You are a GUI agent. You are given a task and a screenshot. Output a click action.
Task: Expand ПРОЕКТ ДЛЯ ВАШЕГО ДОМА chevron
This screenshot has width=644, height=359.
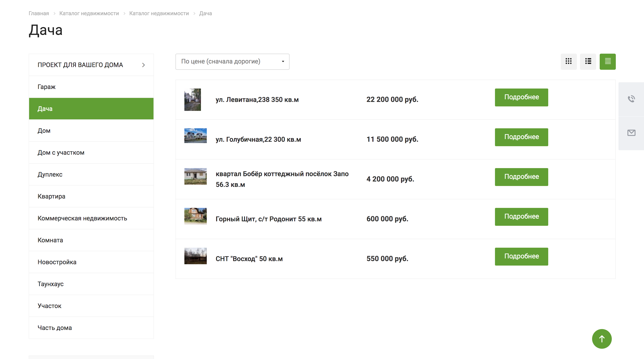coord(143,65)
